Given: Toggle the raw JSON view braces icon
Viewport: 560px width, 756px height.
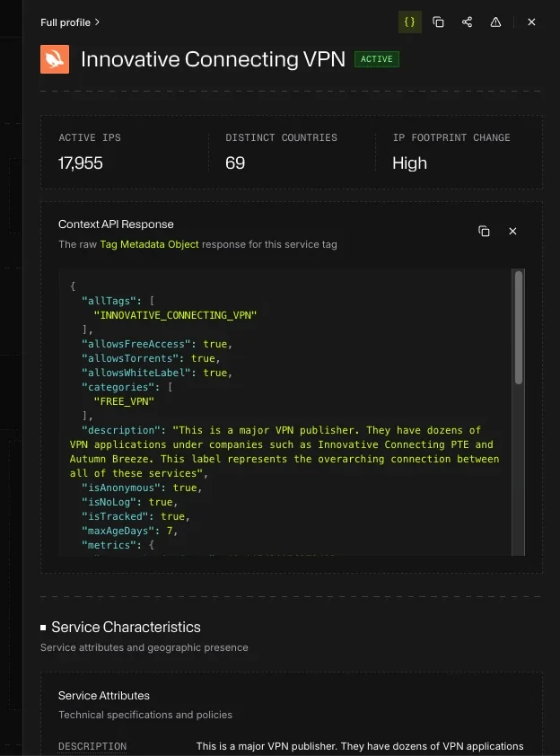Looking at the screenshot, I should (x=409, y=22).
